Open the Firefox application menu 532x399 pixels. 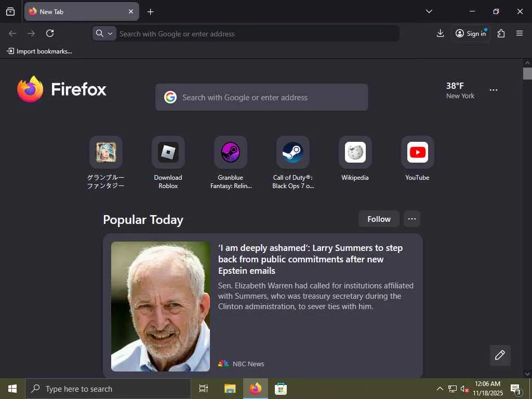520,33
